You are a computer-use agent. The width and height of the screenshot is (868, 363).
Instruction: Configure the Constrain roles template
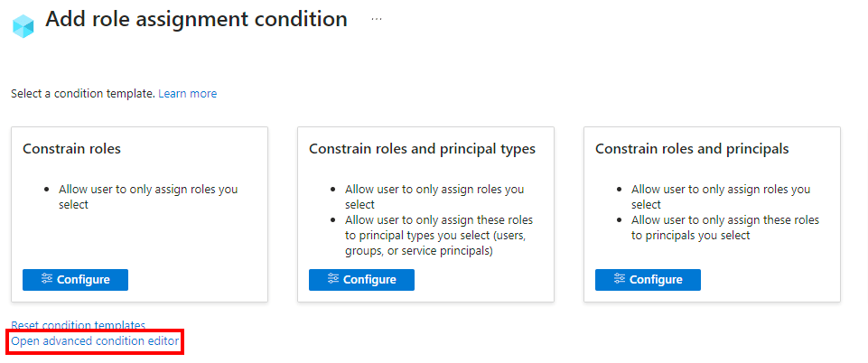pos(75,280)
